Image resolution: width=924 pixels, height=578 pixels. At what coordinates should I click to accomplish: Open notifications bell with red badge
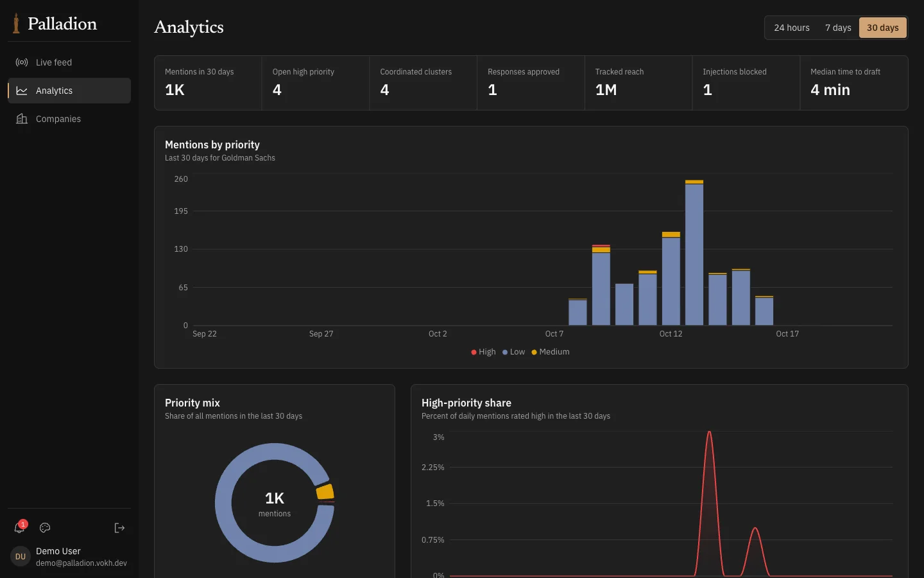(x=20, y=527)
